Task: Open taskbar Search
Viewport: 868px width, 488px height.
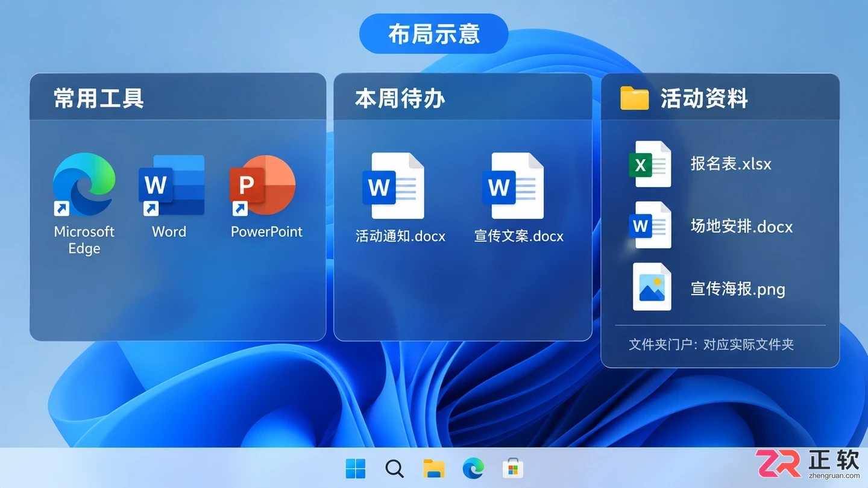Action: coord(394,468)
